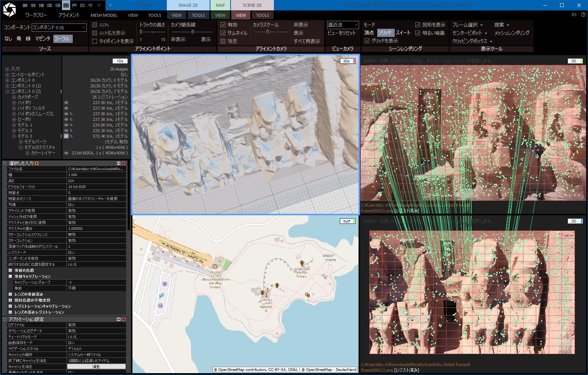
Task: Open the MESH MODEL ribbon tab
Action: 104,15
